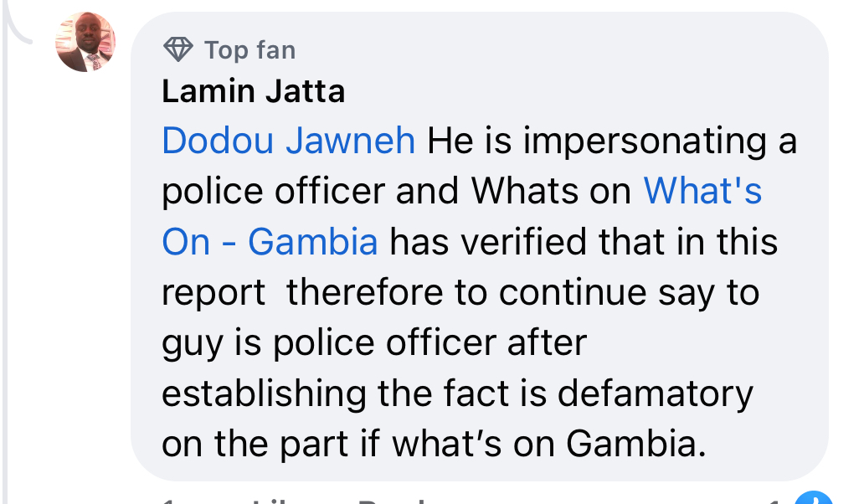Open Lamin Jatta's profile picture
This screenshot has height=504, width=864.
85,42
